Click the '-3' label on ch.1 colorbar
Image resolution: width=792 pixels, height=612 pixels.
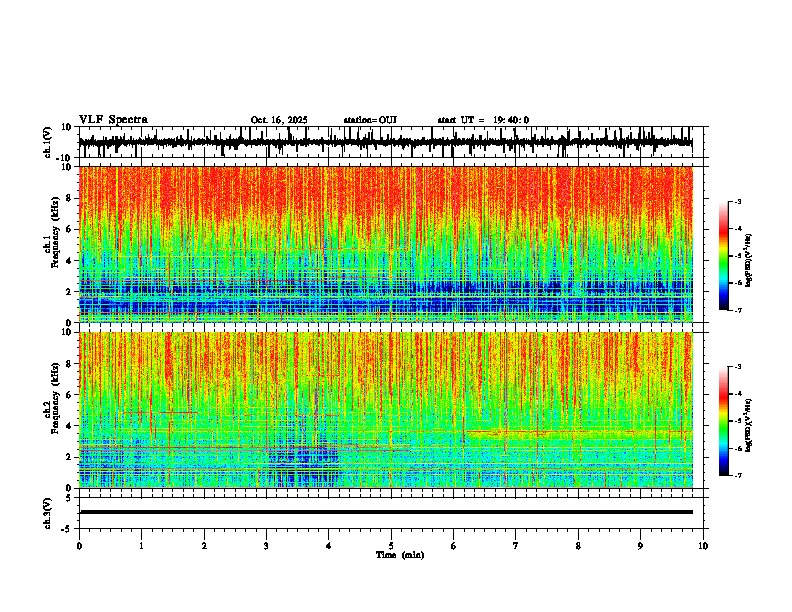(738, 201)
